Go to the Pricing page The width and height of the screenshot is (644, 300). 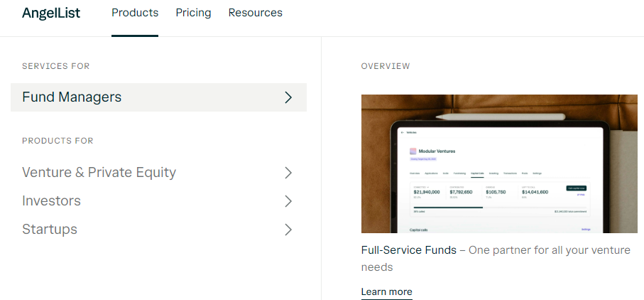[193, 13]
